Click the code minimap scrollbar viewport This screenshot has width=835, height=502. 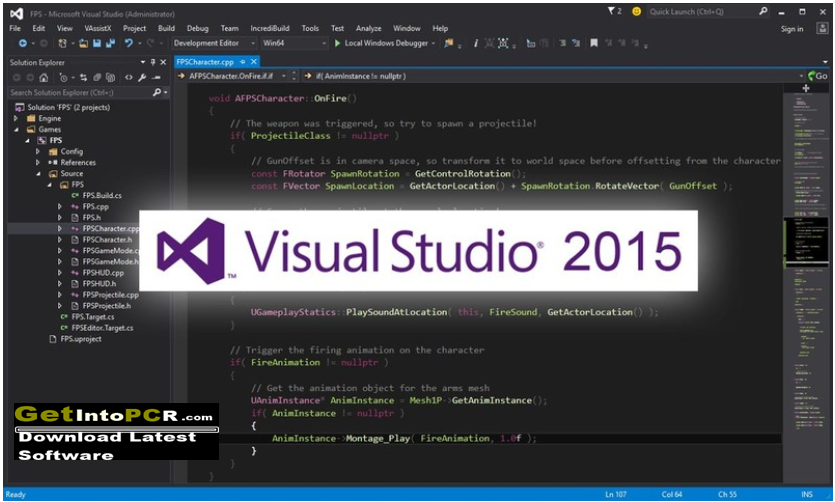point(806,242)
